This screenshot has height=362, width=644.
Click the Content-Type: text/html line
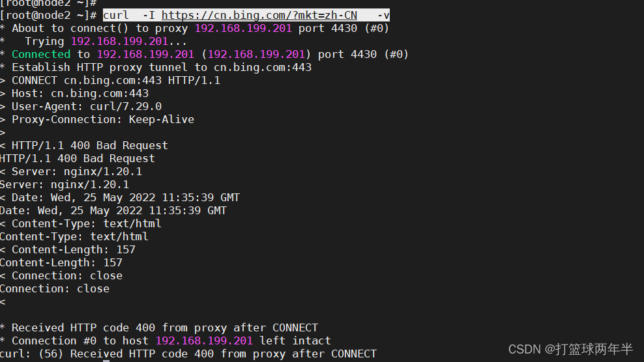point(81,224)
